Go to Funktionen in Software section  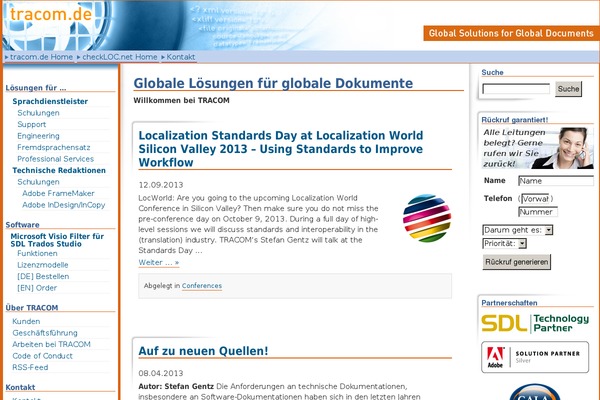pyautogui.click(x=37, y=253)
